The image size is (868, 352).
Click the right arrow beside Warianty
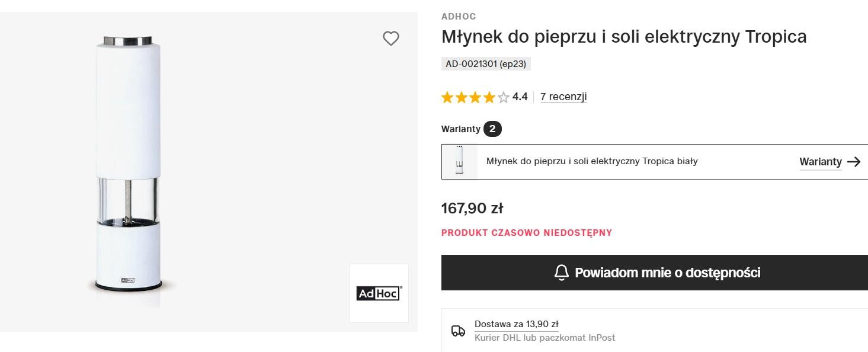(x=854, y=162)
